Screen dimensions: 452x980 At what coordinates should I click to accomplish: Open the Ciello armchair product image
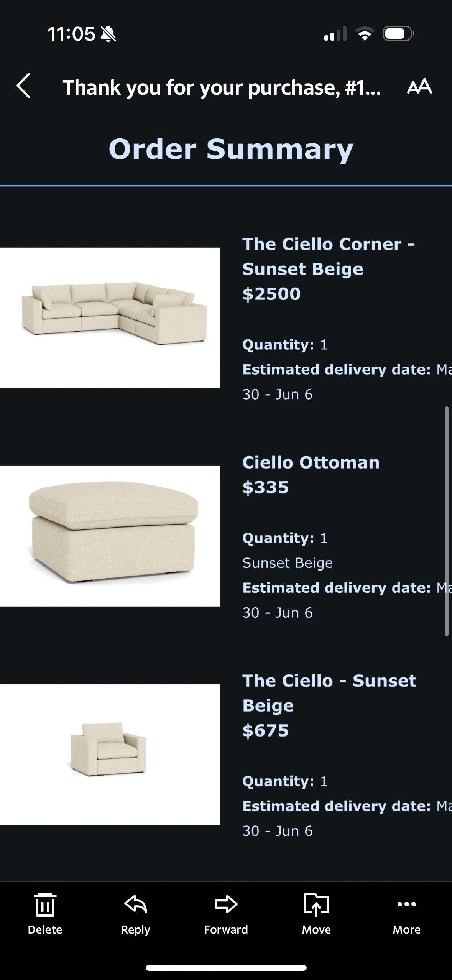(x=110, y=754)
